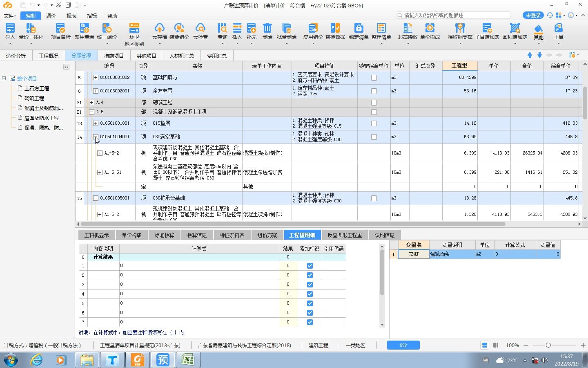Expand item 010103002001 余方弃置
This screenshot has width=588, height=368.
96,91
